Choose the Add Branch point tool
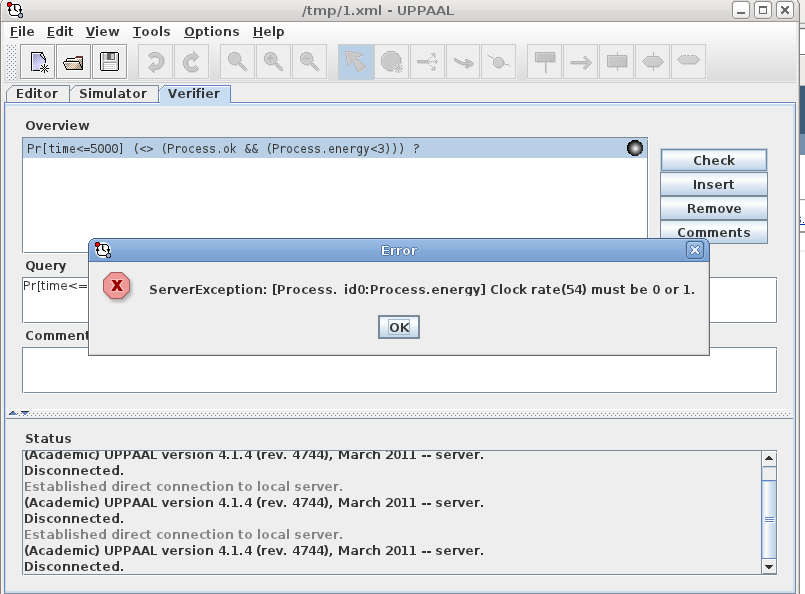Image resolution: width=805 pixels, height=594 pixels. (427, 62)
